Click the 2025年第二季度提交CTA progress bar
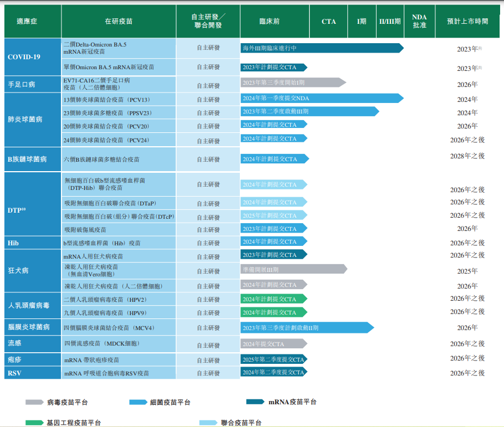This screenshot has height=427, width=504. click(x=273, y=359)
